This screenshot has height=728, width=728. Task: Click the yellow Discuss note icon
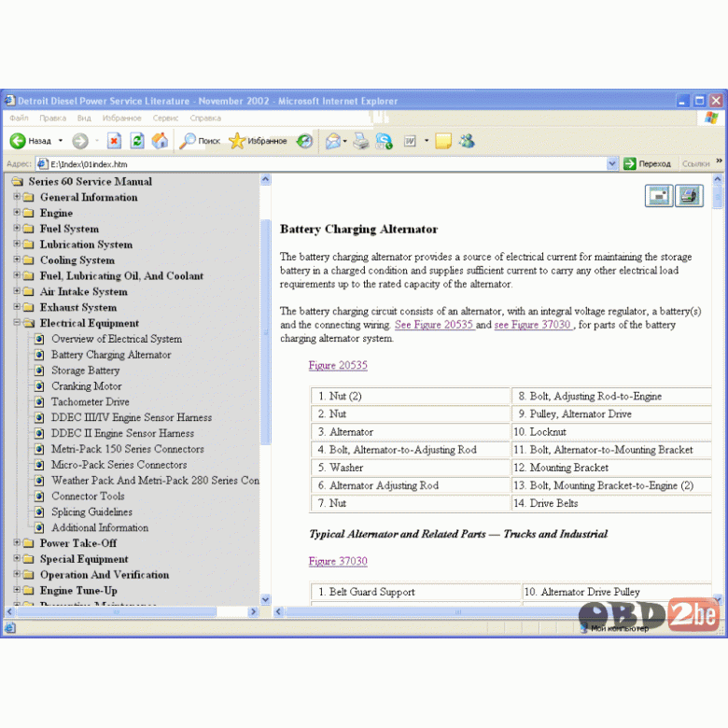(443, 141)
